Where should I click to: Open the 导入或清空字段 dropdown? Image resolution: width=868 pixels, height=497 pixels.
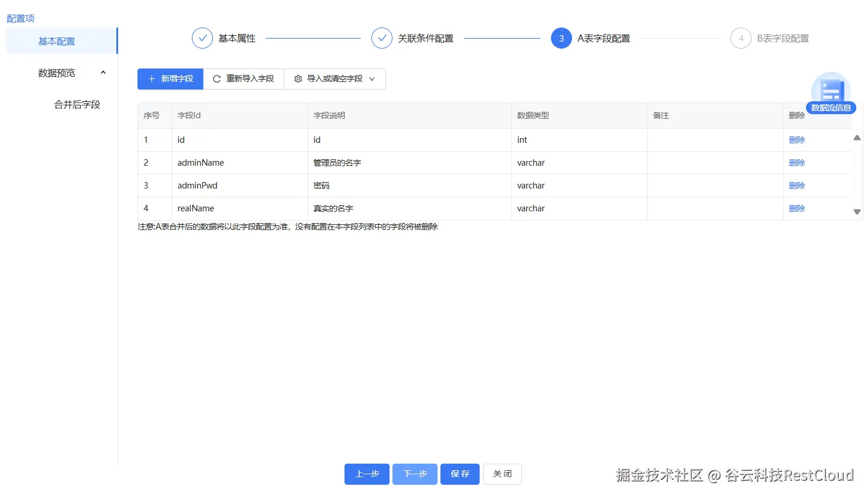pyautogui.click(x=335, y=79)
